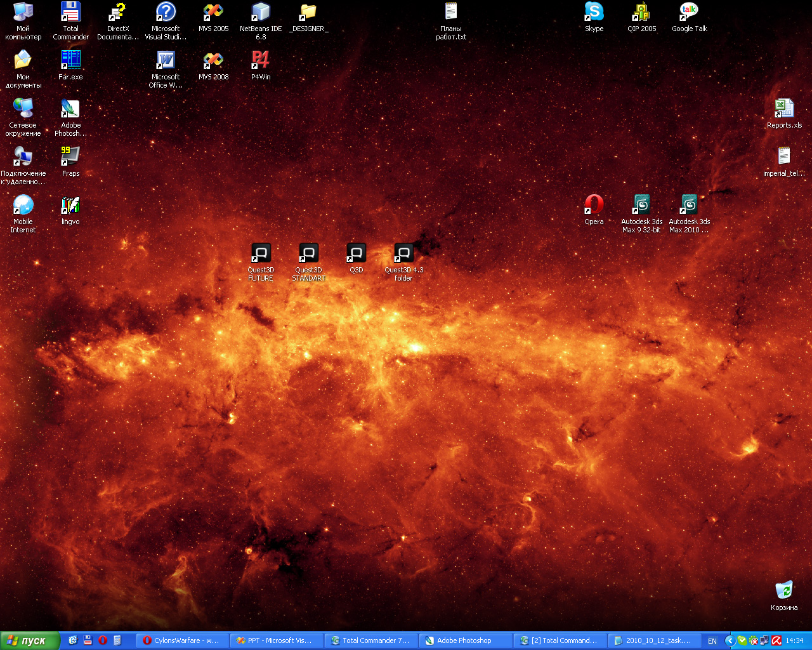Open the _DESIGNER_ folder icon
The width and height of the screenshot is (812, 650).
pos(309,17)
